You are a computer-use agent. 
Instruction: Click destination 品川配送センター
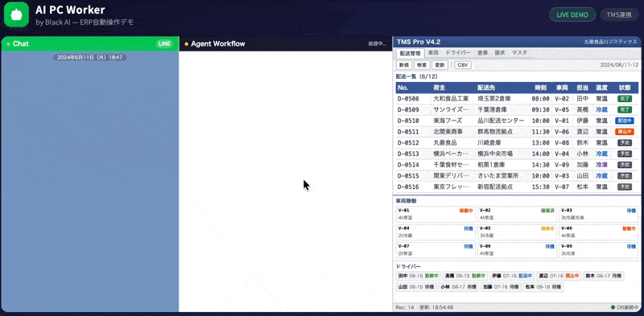tap(501, 121)
